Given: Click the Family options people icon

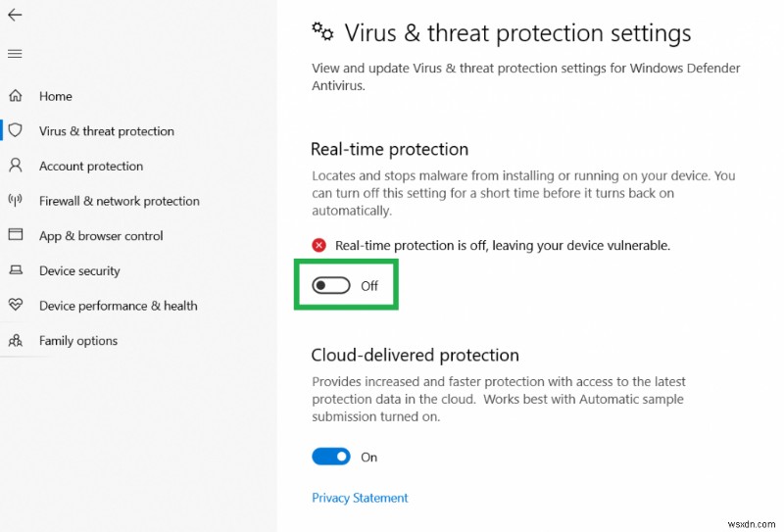Looking at the screenshot, I should coord(16,341).
